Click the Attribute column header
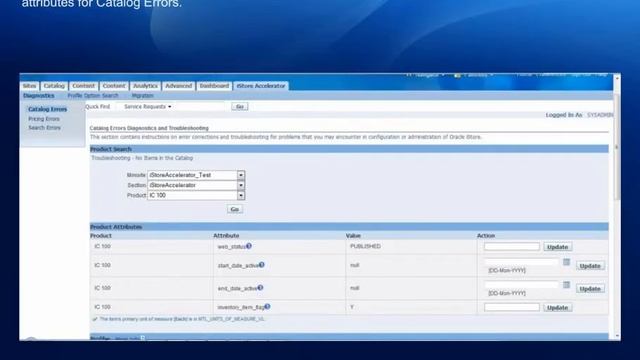This screenshot has height=360, width=640. [226, 236]
